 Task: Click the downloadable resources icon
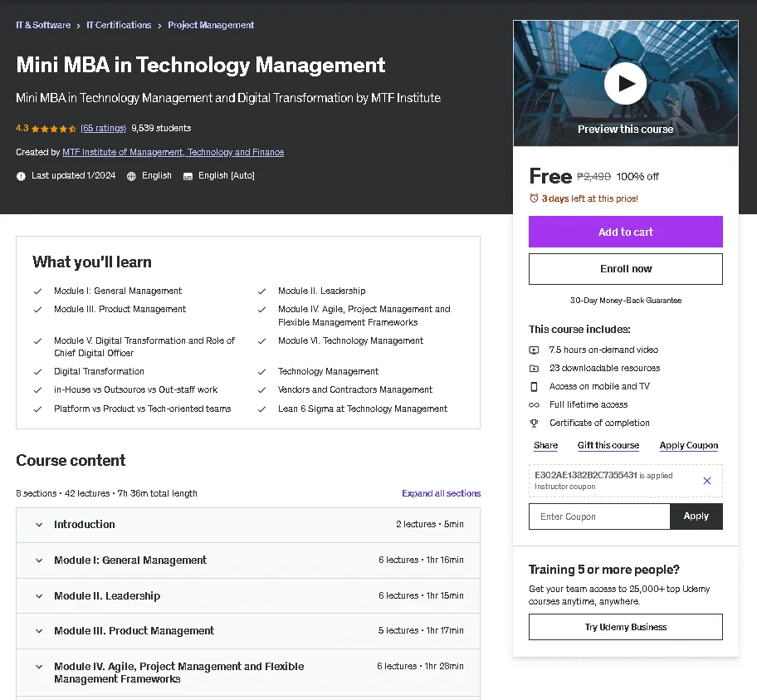click(x=534, y=368)
